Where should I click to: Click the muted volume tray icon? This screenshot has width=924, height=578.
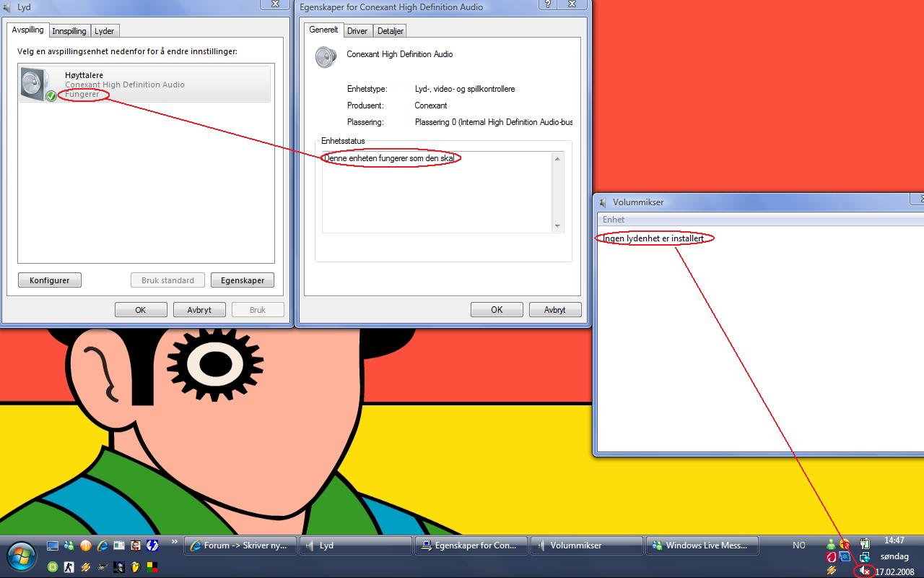tap(865, 570)
